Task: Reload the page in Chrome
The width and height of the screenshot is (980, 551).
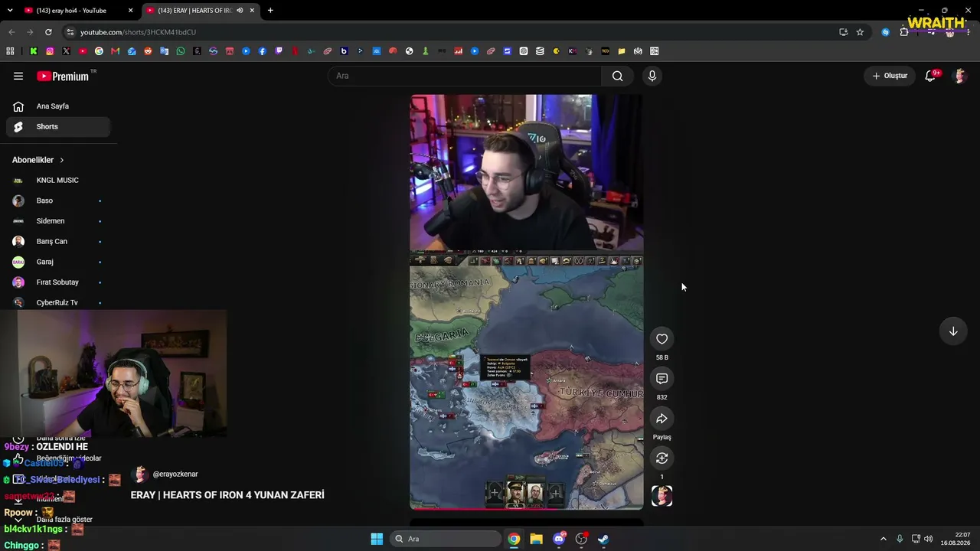Action: pyautogui.click(x=48, y=32)
